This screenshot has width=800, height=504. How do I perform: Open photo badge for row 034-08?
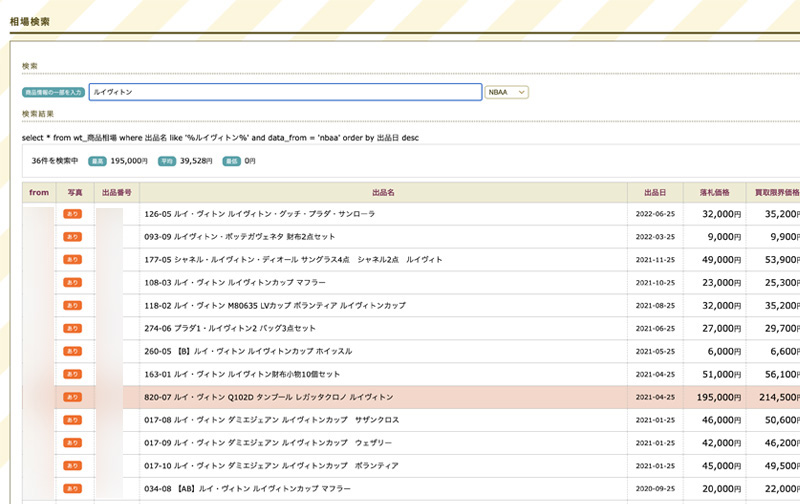click(x=72, y=489)
